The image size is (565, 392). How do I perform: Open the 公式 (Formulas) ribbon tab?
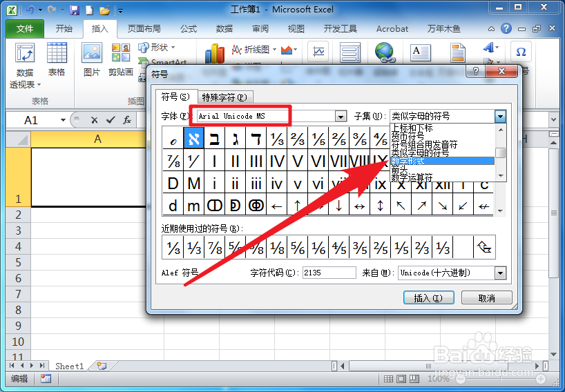click(x=189, y=29)
